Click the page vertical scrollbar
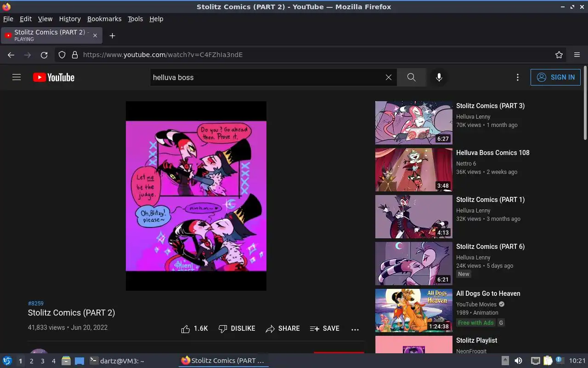Viewport: 588px width, 368px height. pyautogui.click(x=585, y=103)
